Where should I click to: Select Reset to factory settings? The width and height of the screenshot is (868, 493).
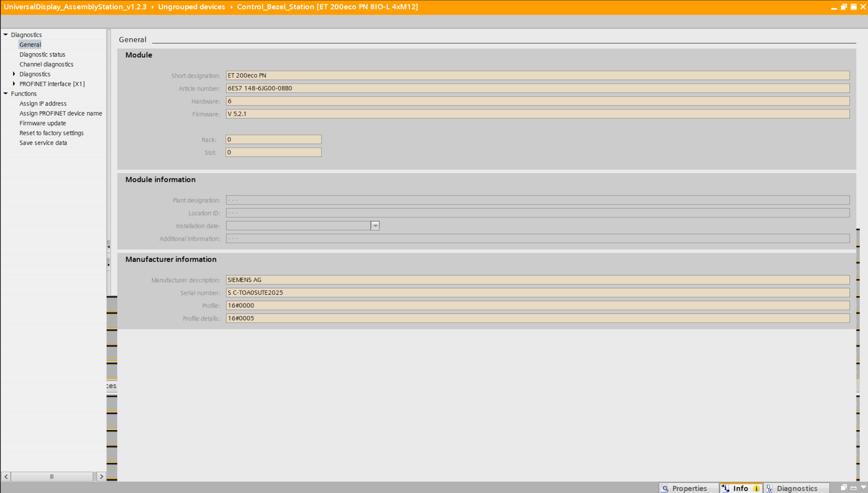click(51, 133)
